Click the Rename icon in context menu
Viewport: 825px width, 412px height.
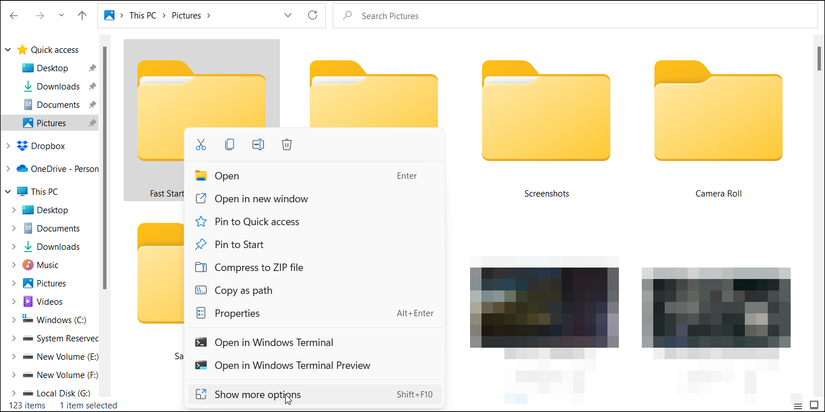click(x=258, y=144)
